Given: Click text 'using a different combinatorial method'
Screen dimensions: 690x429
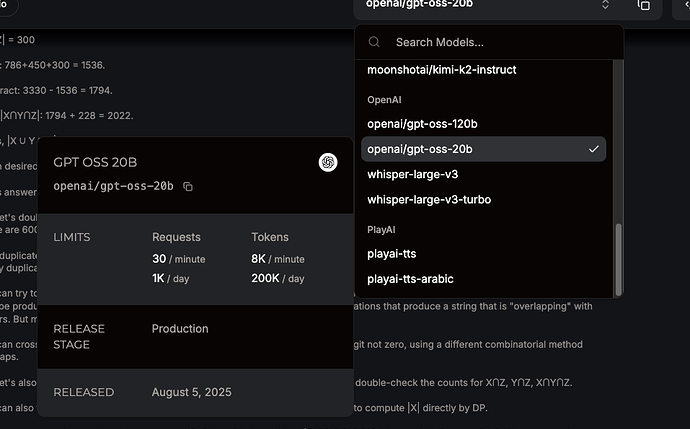Looking at the screenshot, I should (496, 345).
